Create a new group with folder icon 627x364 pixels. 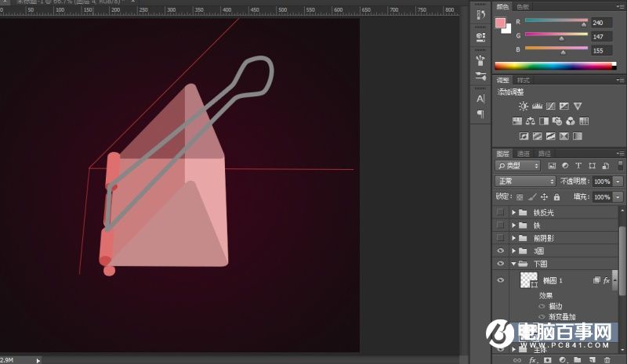578,360
